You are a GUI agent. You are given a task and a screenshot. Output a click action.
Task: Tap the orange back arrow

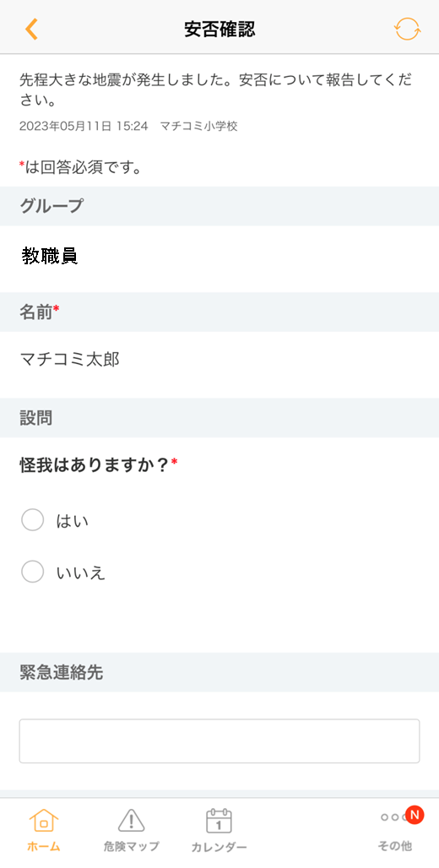pos(31,29)
